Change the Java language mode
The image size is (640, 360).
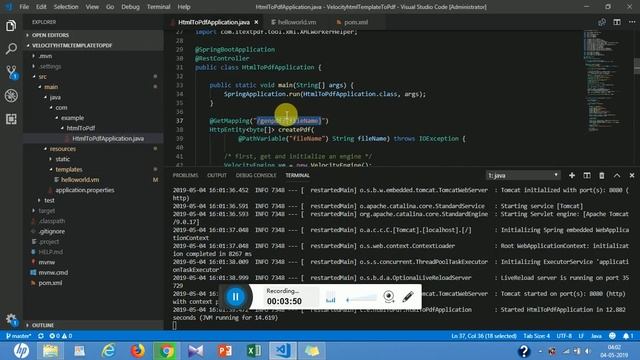[x=596, y=336]
